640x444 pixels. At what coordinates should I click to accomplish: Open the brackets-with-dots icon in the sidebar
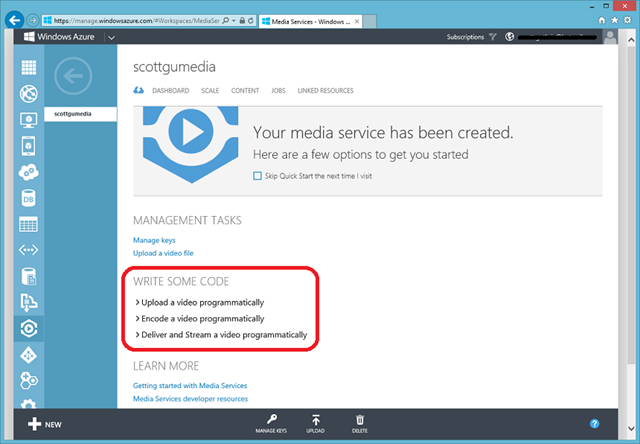coord(29,250)
